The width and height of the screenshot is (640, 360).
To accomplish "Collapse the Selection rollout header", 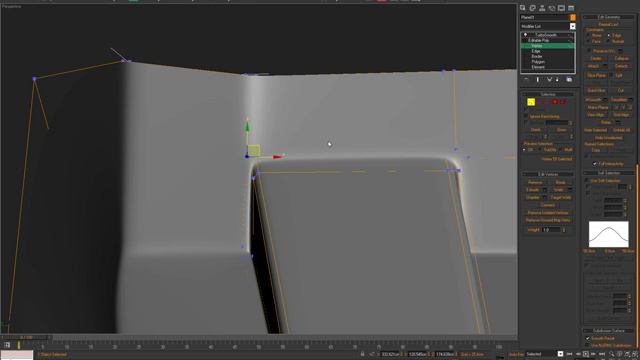I will pyautogui.click(x=548, y=94).
